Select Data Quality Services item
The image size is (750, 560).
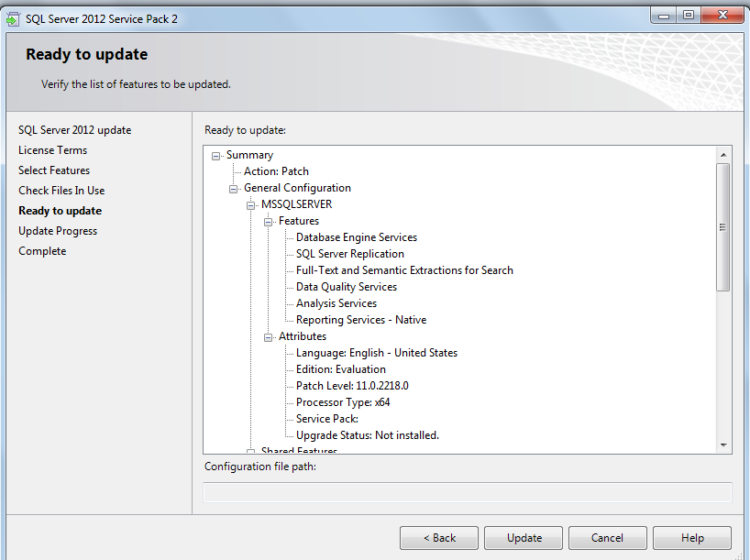(347, 287)
